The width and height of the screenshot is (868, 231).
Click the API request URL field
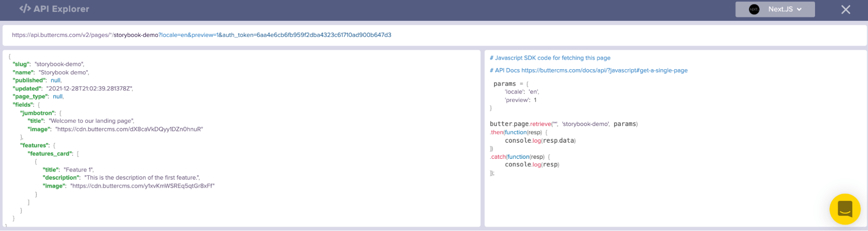pyautogui.click(x=434, y=35)
